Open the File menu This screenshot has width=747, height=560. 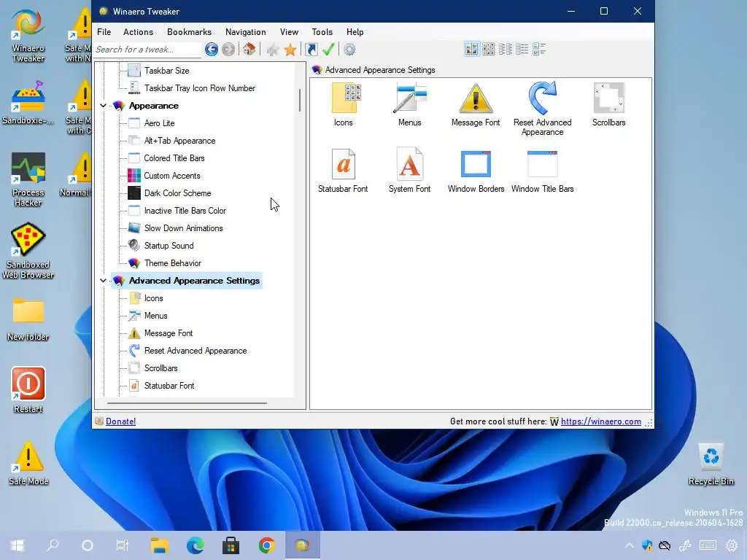click(104, 32)
